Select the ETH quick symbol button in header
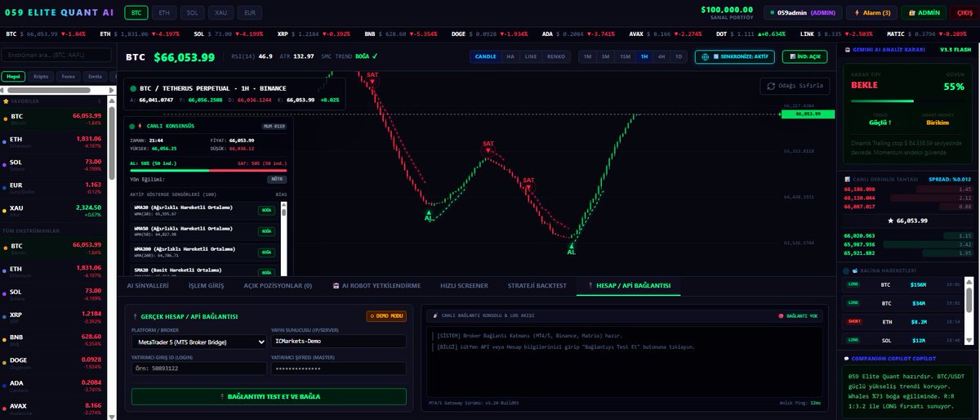The width and height of the screenshot is (980, 420). [165, 13]
